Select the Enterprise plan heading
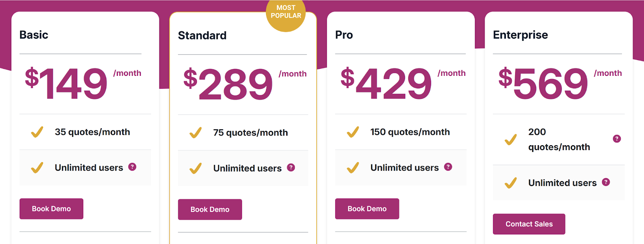The image size is (644, 244). [520, 35]
